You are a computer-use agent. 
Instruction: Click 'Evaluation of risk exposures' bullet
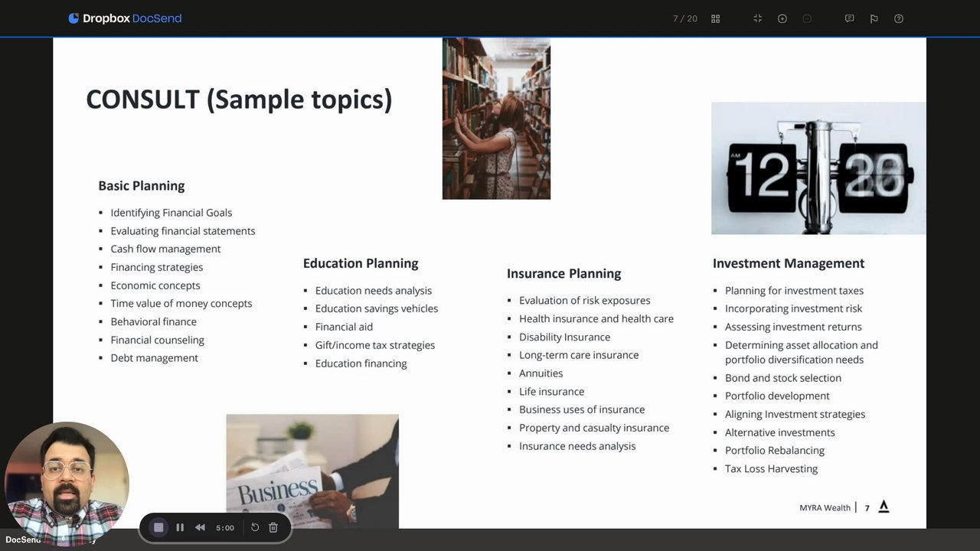point(585,301)
